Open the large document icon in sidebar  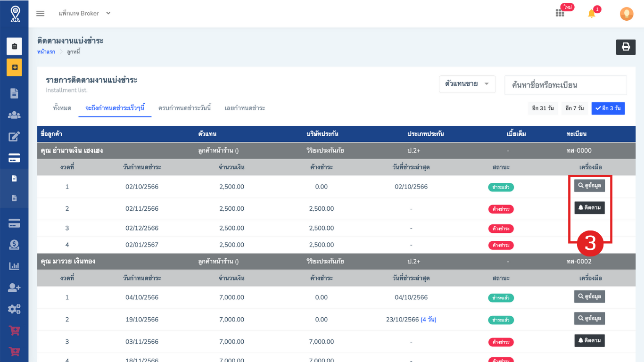[x=14, y=93]
